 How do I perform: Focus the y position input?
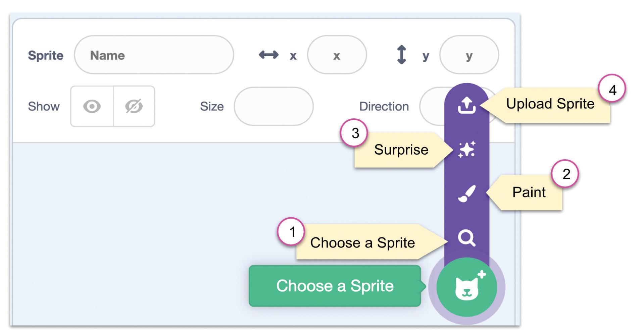pyautogui.click(x=469, y=55)
